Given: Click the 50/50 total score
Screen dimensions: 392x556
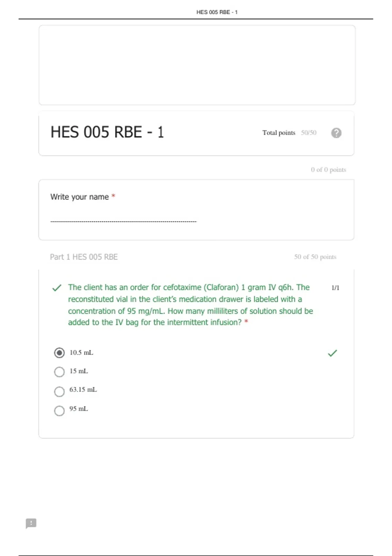Looking at the screenshot, I should [309, 133].
